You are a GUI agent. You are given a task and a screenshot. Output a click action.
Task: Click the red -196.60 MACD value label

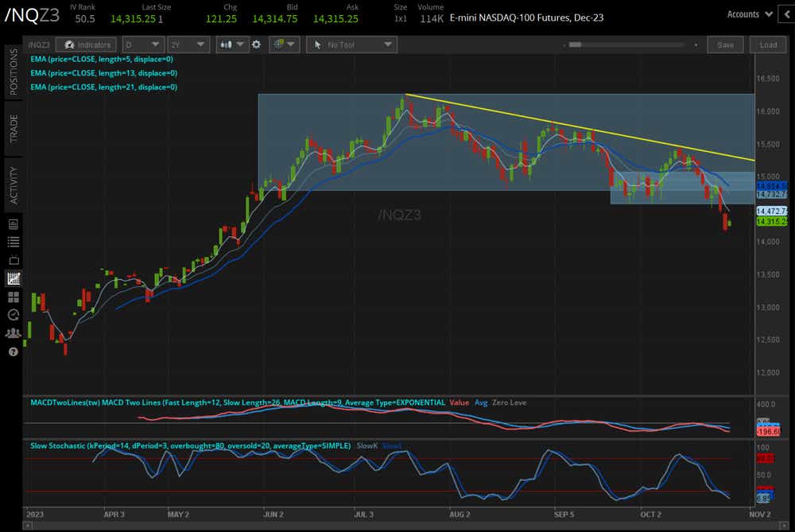[768, 432]
